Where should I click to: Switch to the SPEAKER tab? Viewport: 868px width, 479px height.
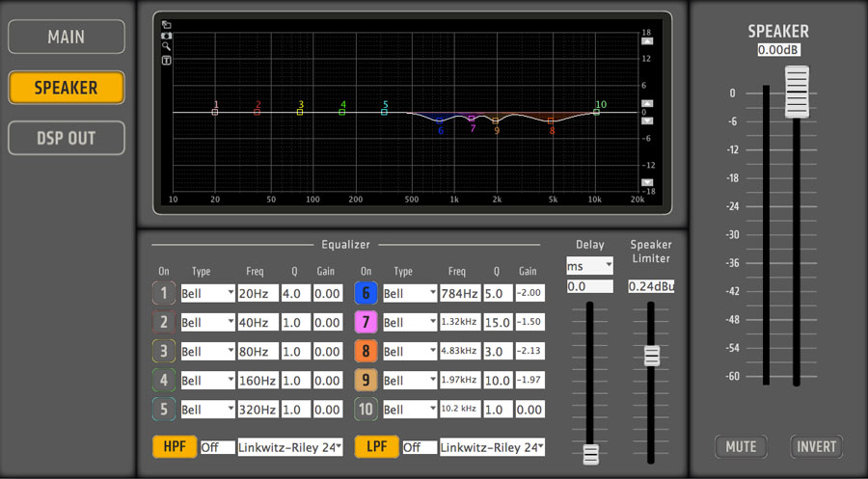pyautogui.click(x=67, y=88)
